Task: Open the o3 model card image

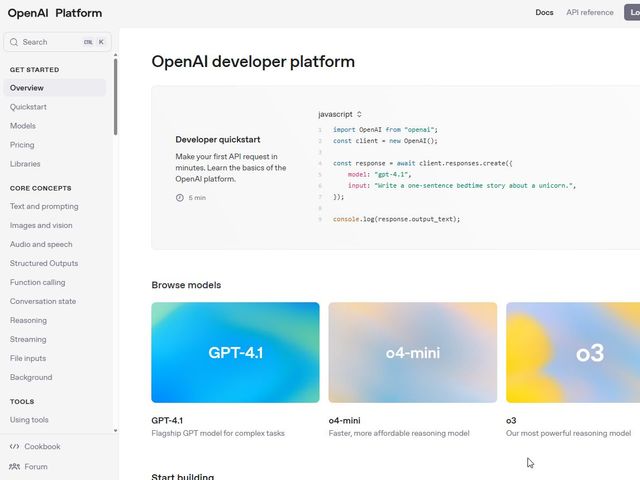Action: tap(573, 352)
